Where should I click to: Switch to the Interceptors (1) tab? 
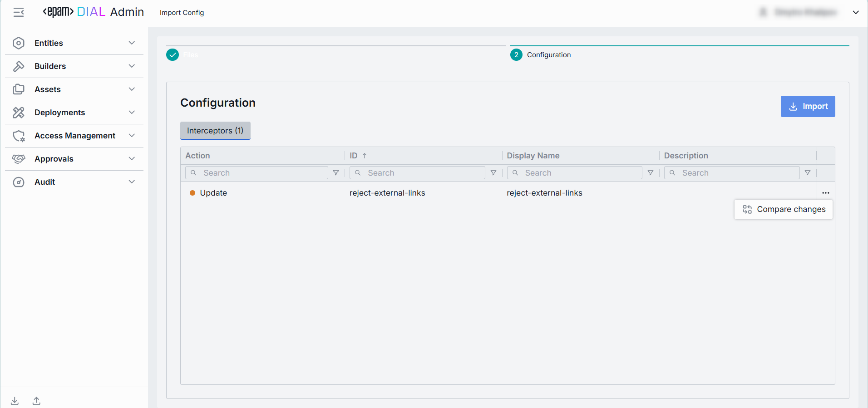click(215, 131)
